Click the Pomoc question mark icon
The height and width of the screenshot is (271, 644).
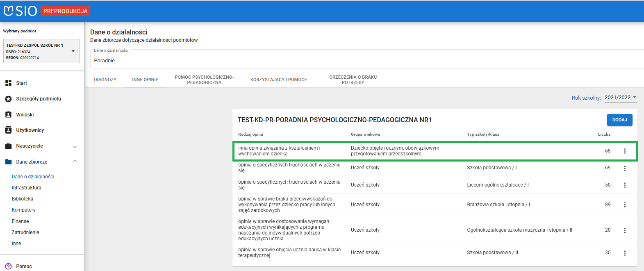8,266
